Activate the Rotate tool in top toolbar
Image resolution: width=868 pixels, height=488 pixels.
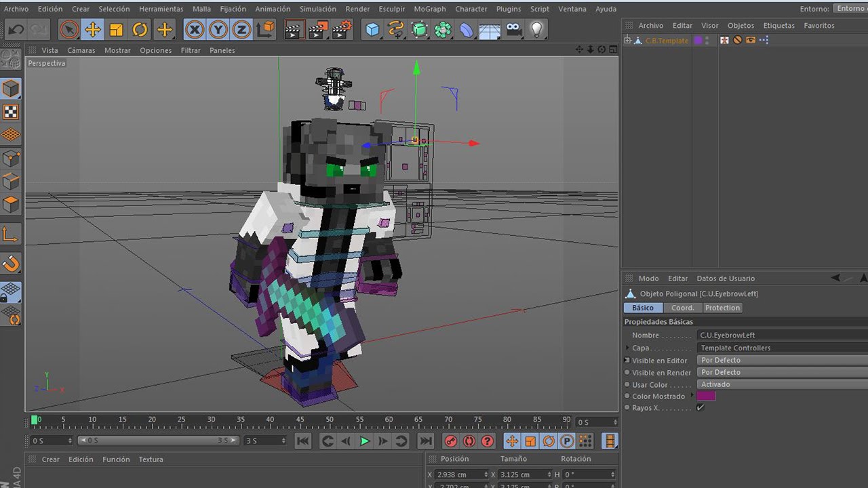[x=140, y=29]
